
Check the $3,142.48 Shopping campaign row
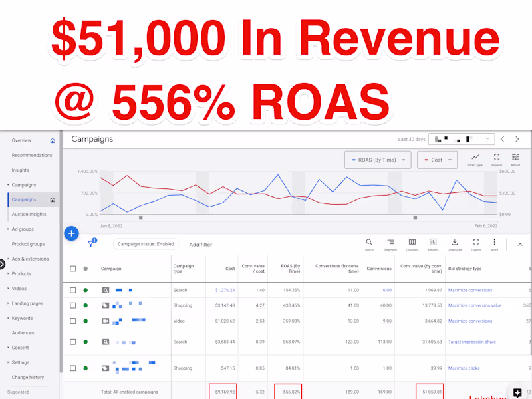click(73, 305)
